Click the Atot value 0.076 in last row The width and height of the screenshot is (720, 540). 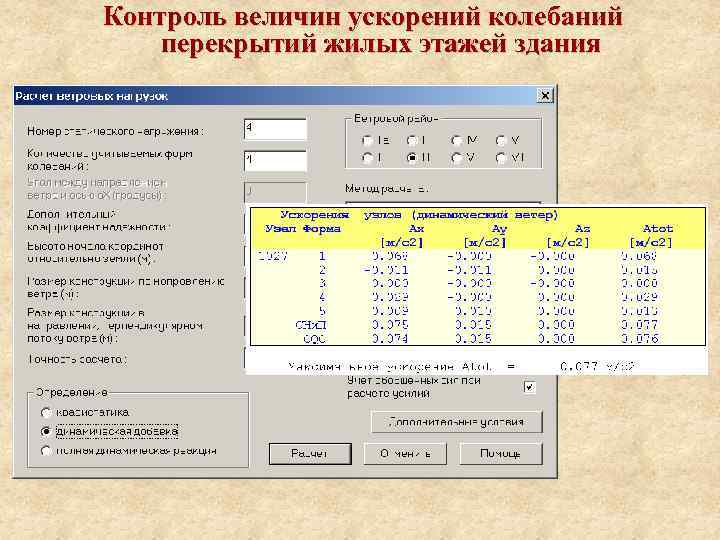[639, 338]
